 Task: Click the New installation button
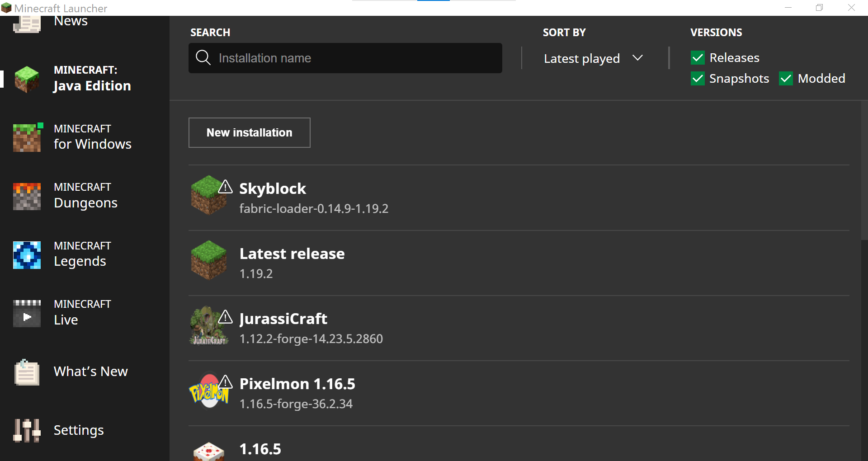[250, 132]
